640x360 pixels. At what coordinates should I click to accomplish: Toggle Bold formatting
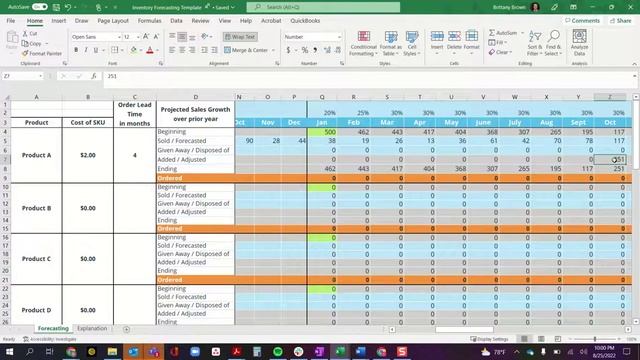pyautogui.click(x=76, y=50)
